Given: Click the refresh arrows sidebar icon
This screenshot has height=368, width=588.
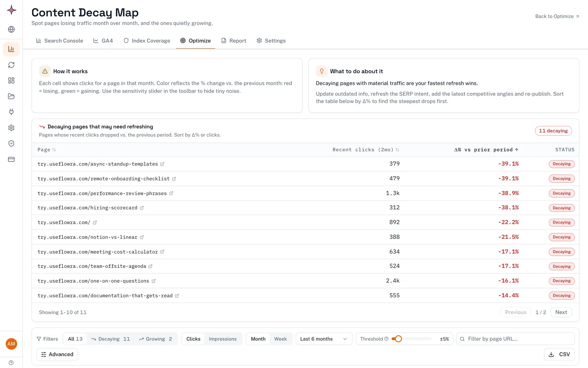Looking at the screenshot, I should (x=11, y=65).
